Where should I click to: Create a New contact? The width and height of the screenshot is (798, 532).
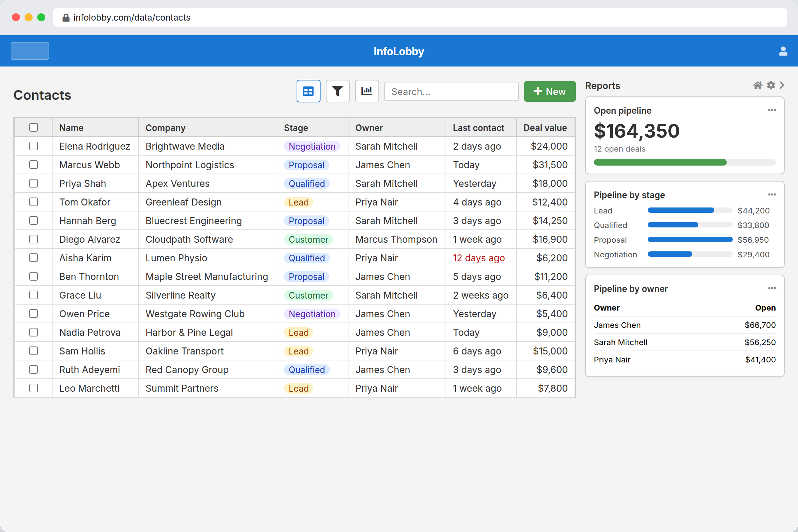pos(550,91)
